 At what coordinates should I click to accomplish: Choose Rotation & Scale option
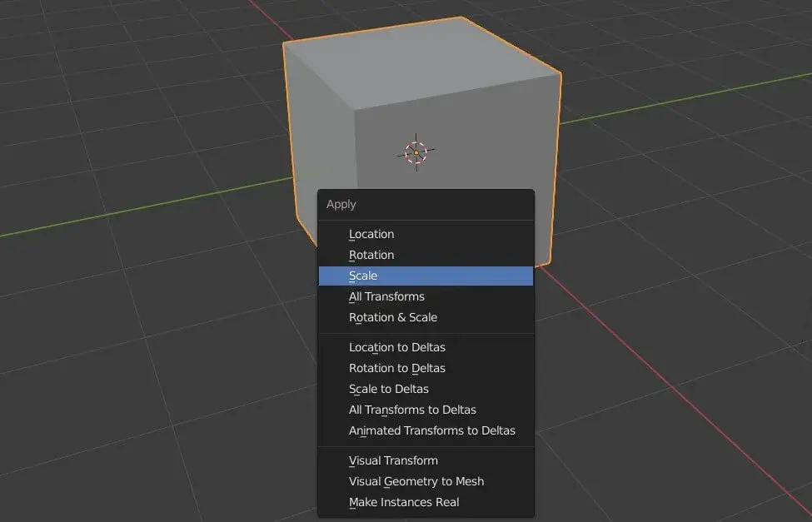tap(426, 317)
